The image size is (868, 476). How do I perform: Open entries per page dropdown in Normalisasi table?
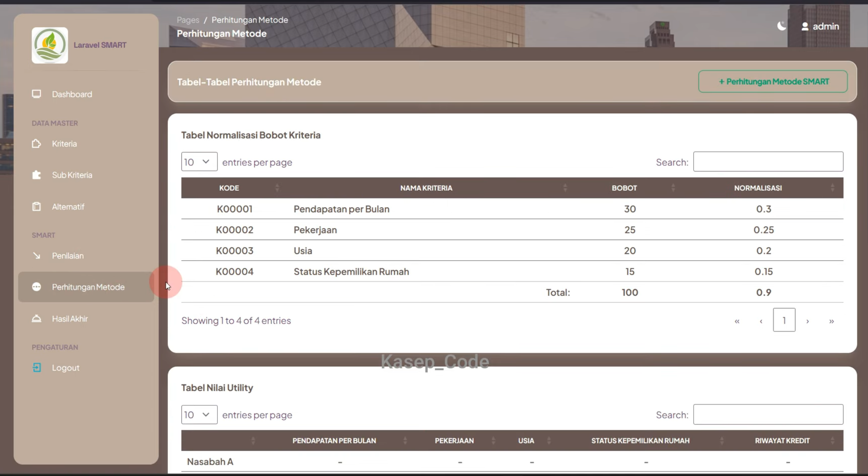[x=199, y=162]
